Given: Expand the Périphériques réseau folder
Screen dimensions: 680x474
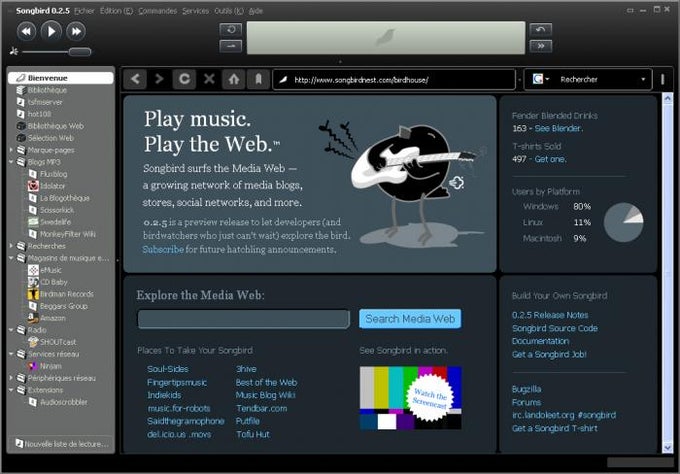Looking at the screenshot, I should pyautogui.click(x=11, y=378).
